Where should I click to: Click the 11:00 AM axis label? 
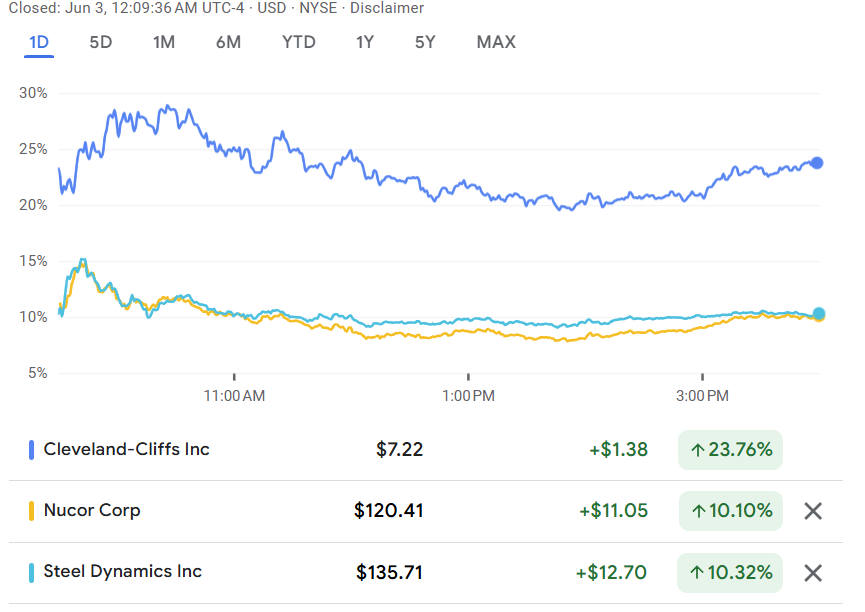pos(234,396)
